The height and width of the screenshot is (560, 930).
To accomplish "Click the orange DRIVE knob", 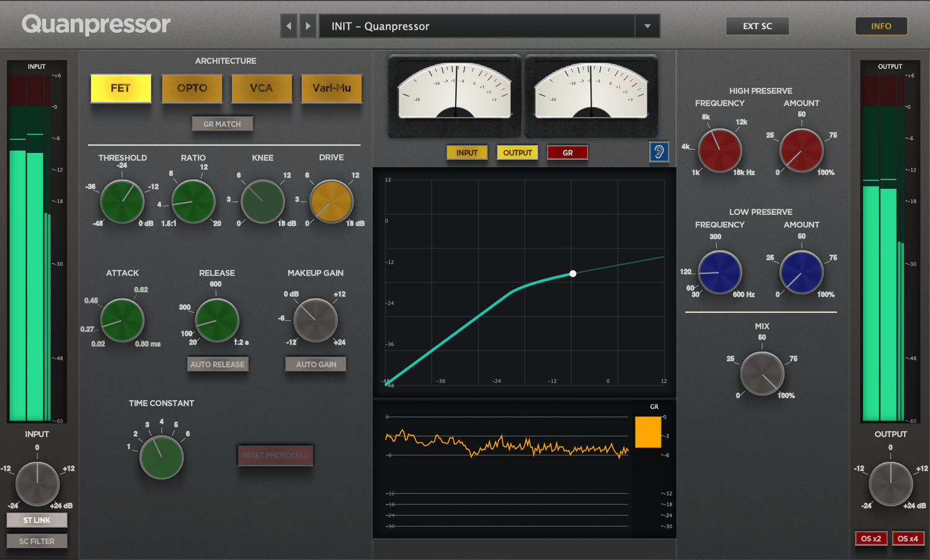I will (331, 202).
